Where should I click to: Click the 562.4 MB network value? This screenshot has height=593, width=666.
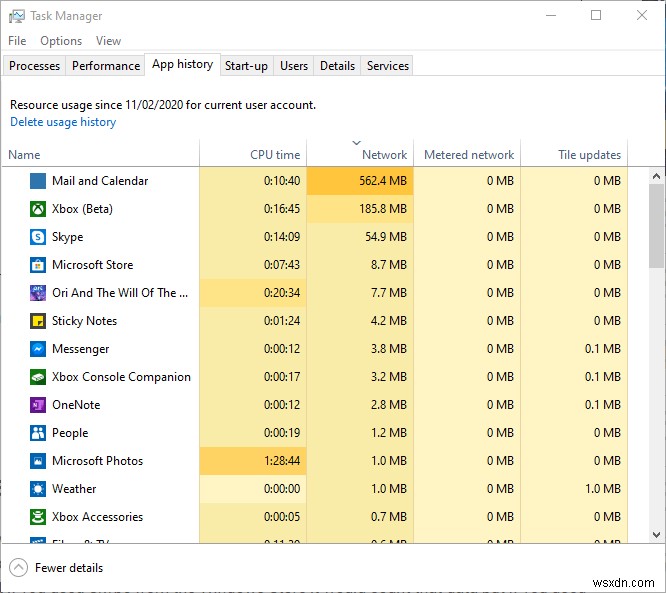(383, 181)
